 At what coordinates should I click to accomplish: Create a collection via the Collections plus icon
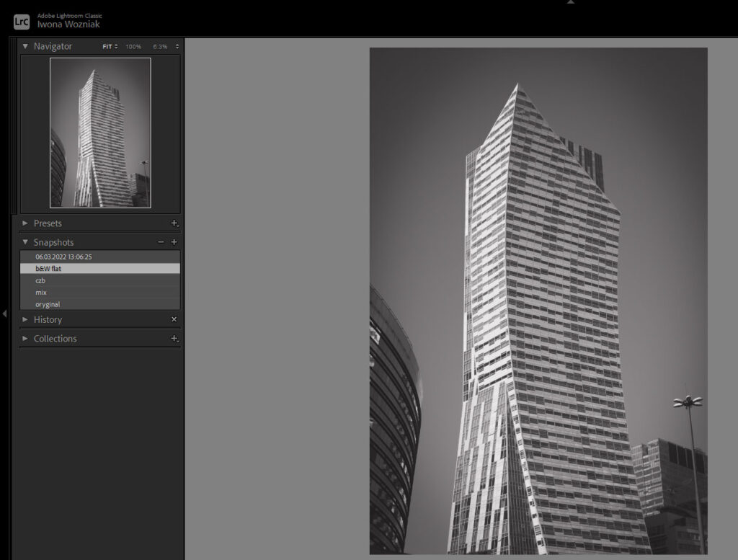coord(173,339)
